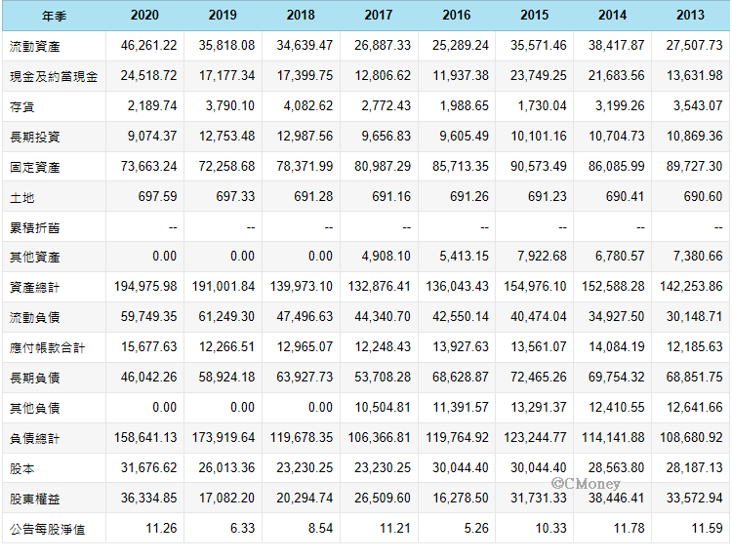Image resolution: width=732 pixels, height=560 pixels.
Task: Click the value 139,973.10
Action: pyautogui.click(x=302, y=286)
